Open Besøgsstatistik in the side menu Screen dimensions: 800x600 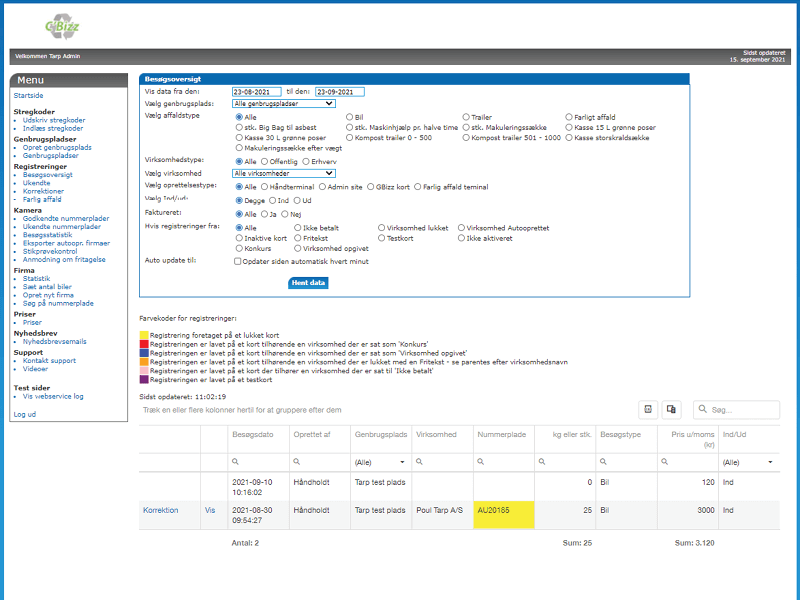(48, 235)
